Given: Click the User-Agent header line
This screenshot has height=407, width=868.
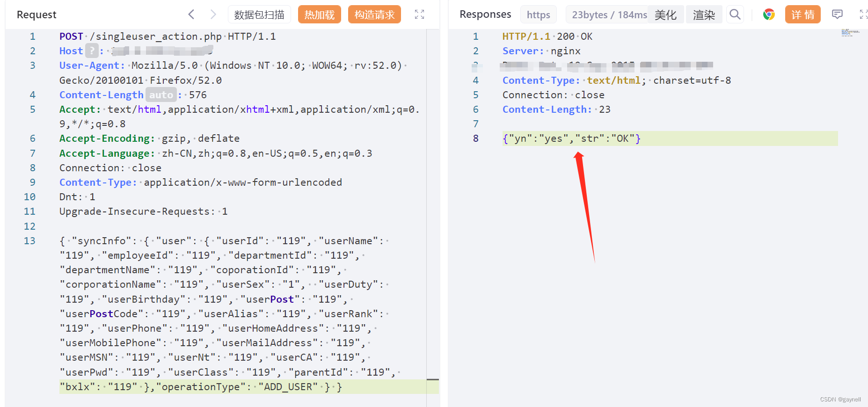Looking at the screenshot, I should [x=233, y=73].
